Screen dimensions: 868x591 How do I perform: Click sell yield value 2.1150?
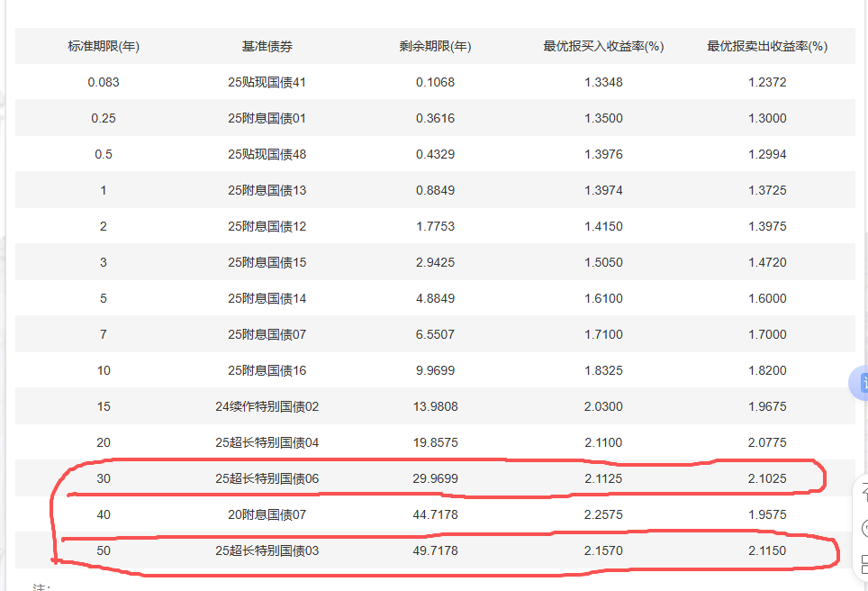tap(767, 550)
